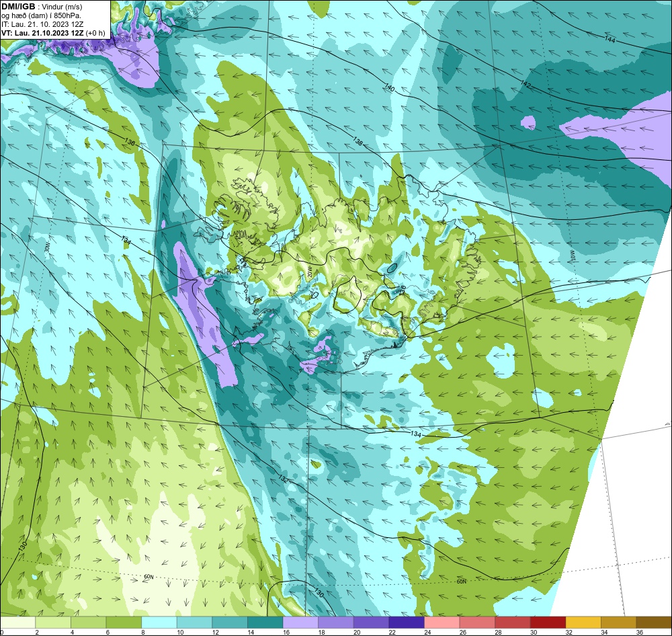Click the "20W" longitude label
The height and width of the screenshot is (636, 672).
(309, 271)
